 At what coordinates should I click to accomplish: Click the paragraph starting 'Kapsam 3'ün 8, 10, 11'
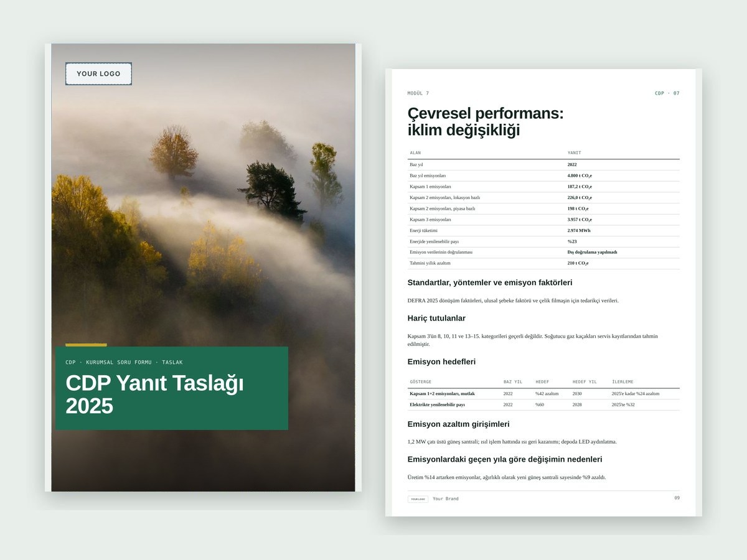click(533, 340)
